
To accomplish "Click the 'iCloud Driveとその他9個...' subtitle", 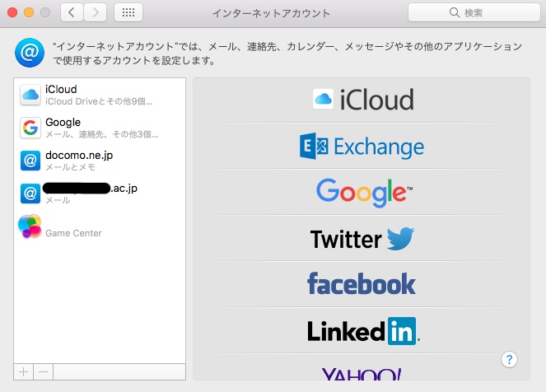I will click(x=99, y=101).
